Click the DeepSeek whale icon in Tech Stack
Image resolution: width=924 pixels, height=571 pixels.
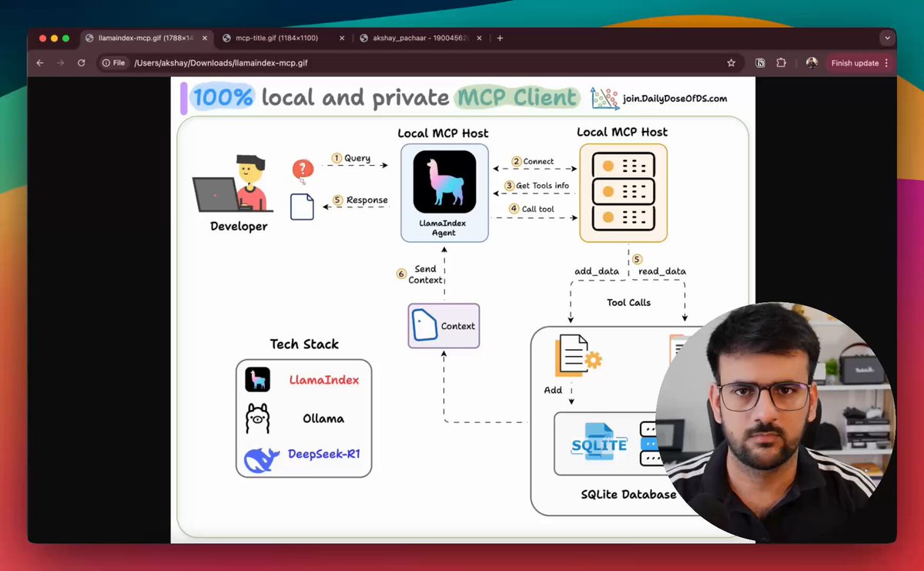[x=262, y=459]
